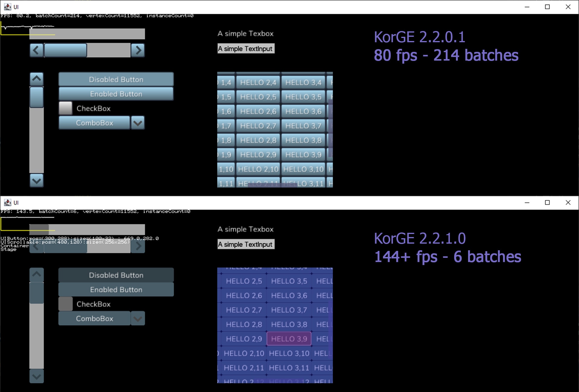
Task: Click HELLO 3,6 button in bottom window grid
Action: [289, 296]
